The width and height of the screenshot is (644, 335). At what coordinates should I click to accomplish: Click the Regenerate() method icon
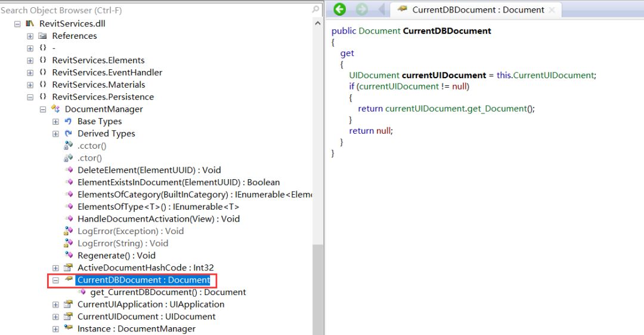(x=69, y=255)
